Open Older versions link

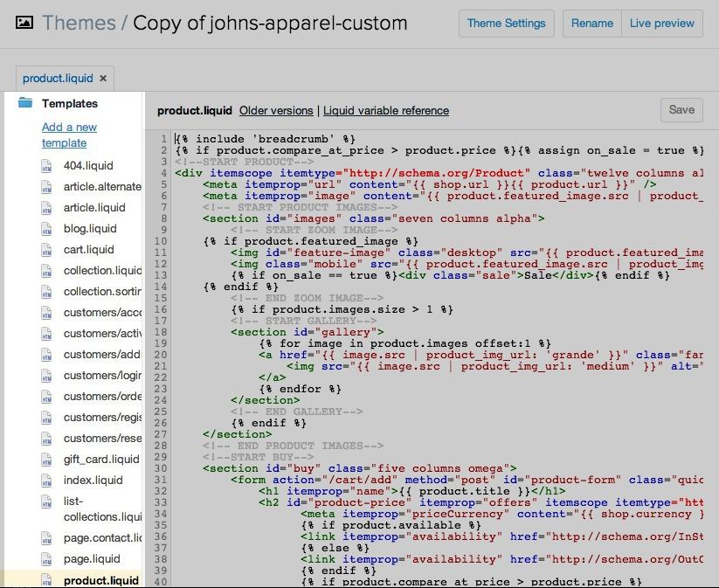(x=276, y=111)
